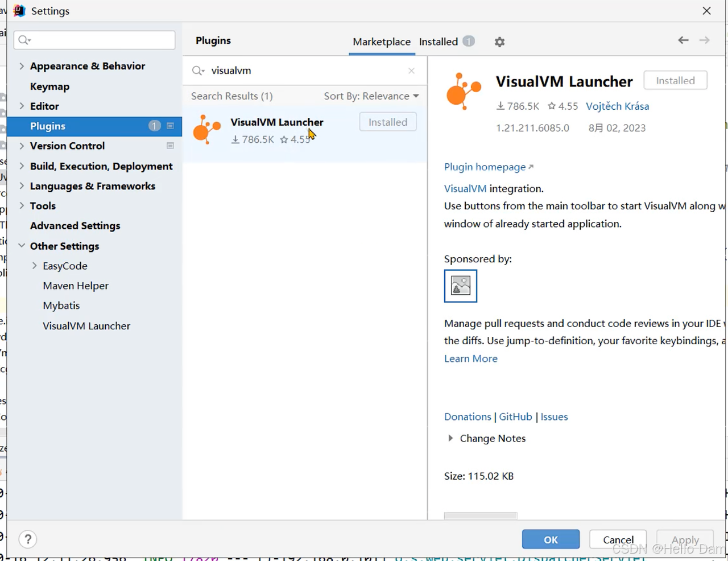Go back using the left arrow
728x561 pixels.
tap(683, 40)
